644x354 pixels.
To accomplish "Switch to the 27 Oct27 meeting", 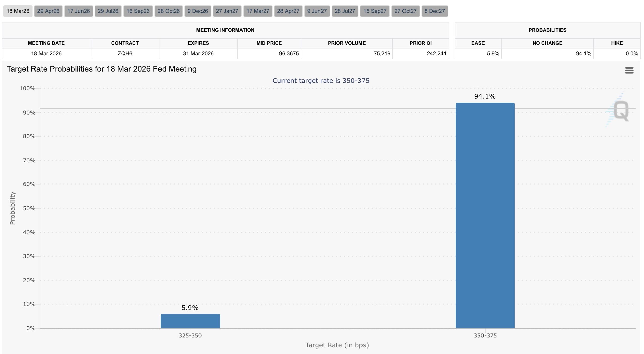I will click(x=406, y=11).
